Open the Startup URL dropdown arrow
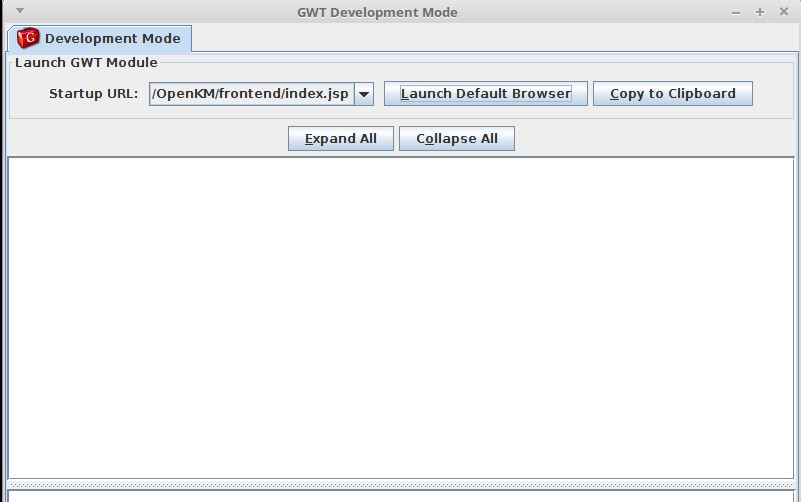This screenshot has height=502, width=801. [364, 94]
